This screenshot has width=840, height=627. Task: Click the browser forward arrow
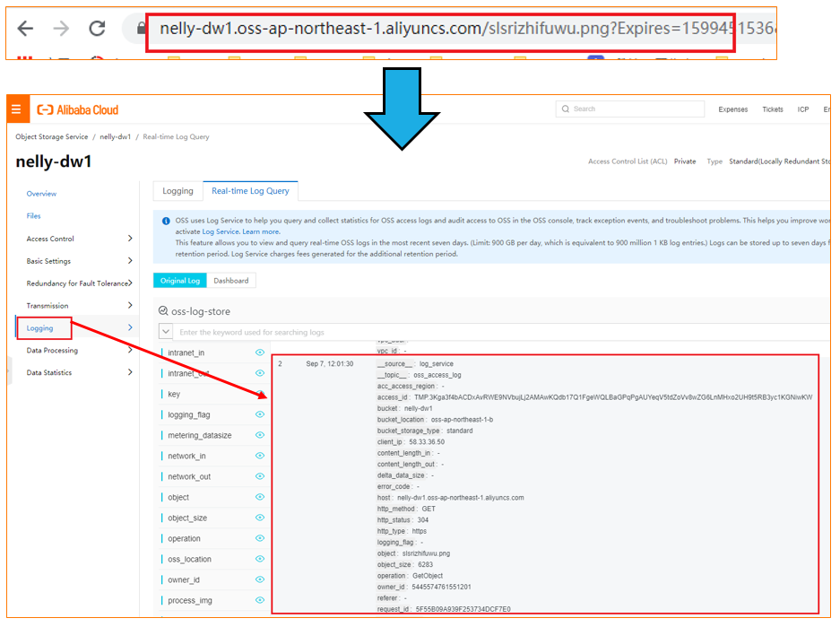tap(61, 29)
